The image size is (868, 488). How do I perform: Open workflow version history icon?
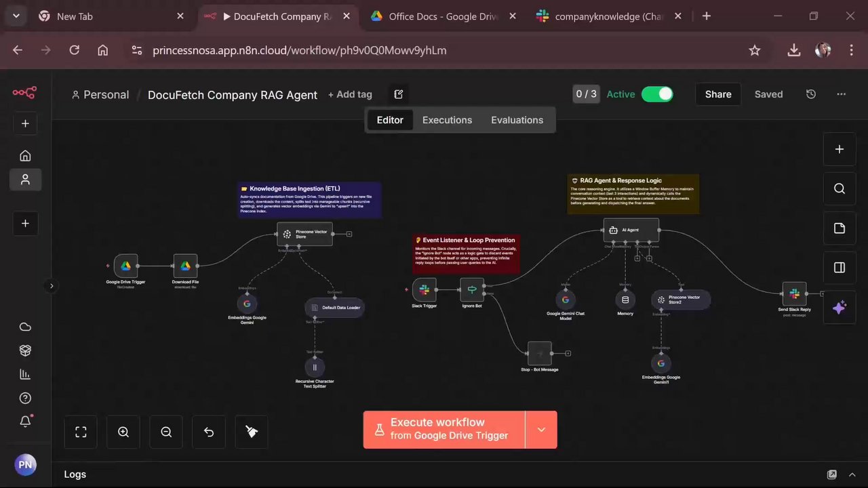pos(811,94)
